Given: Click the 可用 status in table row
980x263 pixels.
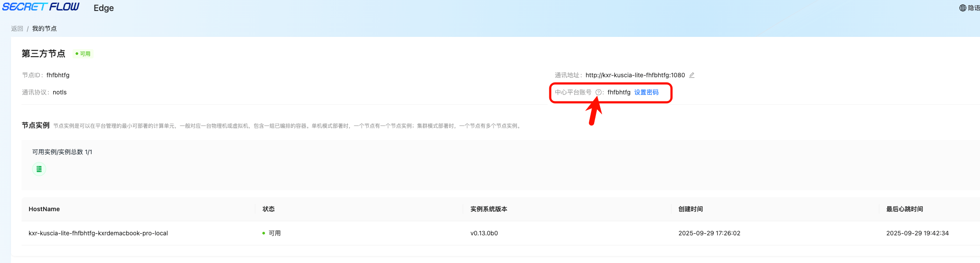Looking at the screenshot, I should tap(272, 233).
